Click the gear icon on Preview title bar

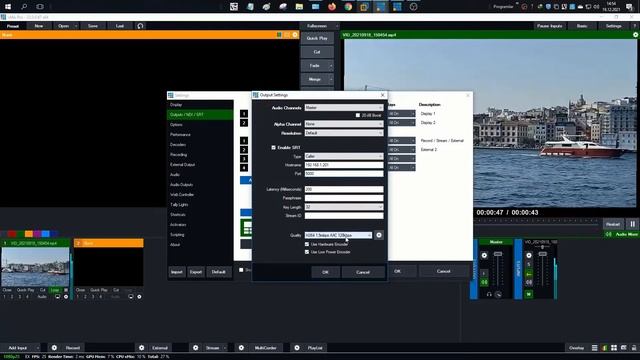click(295, 35)
